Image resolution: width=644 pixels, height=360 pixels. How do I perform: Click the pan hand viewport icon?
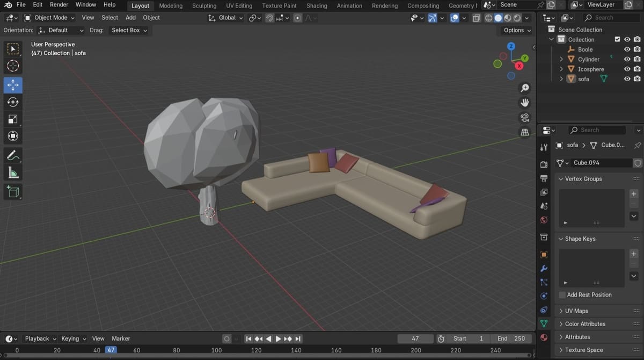pyautogui.click(x=525, y=103)
